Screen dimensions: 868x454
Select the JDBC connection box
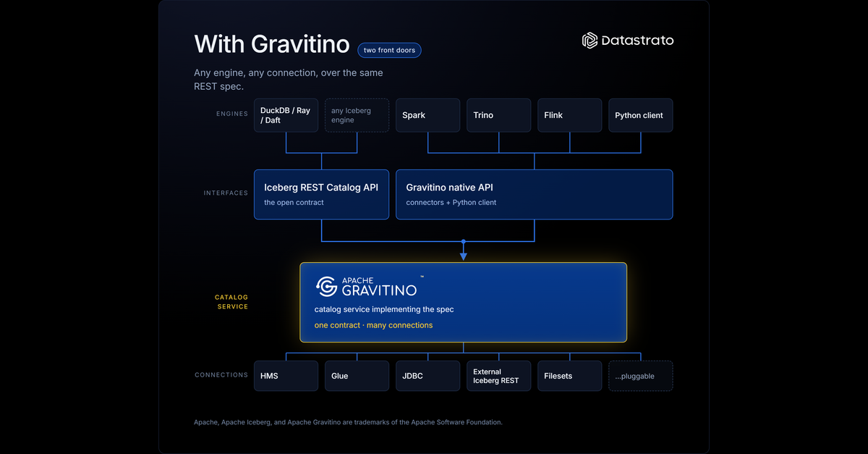click(x=427, y=376)
